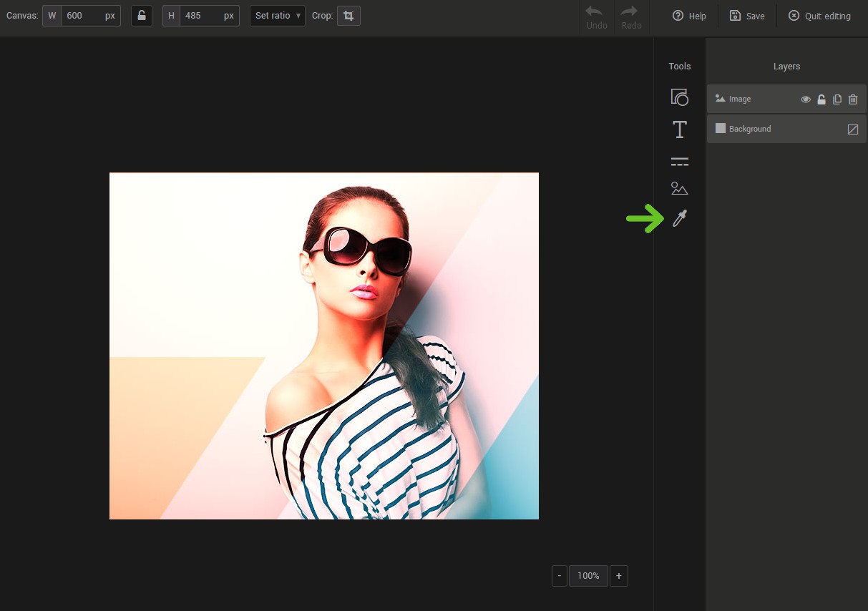This screenshot has height=611, width=868.
Task: Toggle lock on the Image layer
Action: pos(821,99)
